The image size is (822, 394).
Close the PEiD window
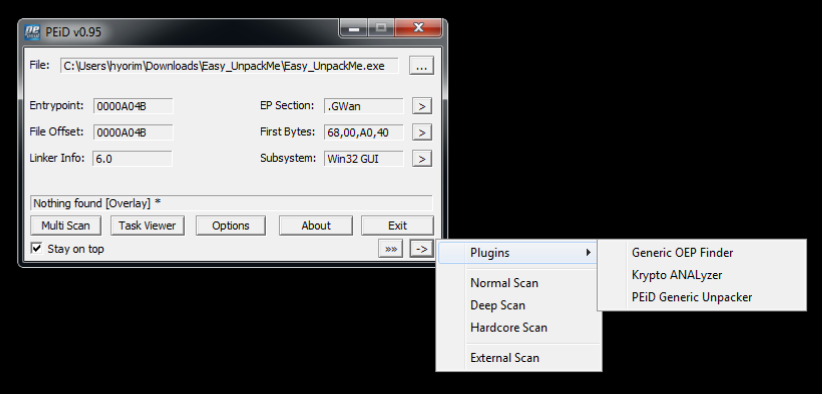418,28
